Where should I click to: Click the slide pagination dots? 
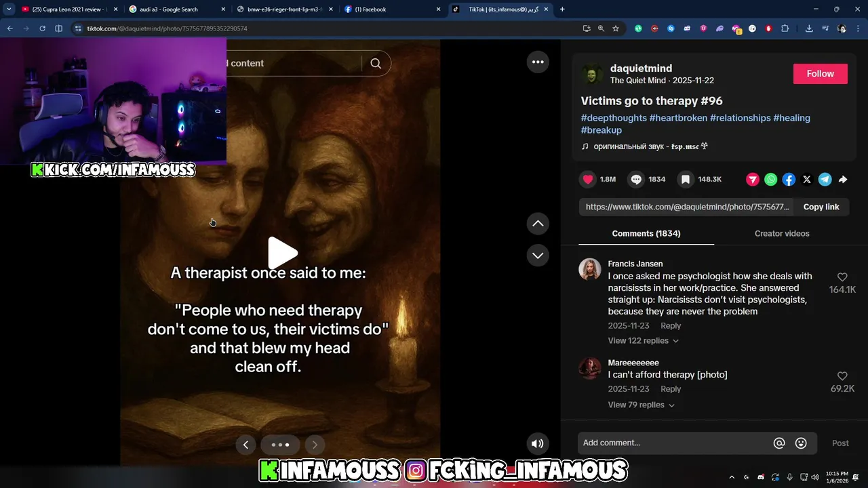(x=280, y=445)
